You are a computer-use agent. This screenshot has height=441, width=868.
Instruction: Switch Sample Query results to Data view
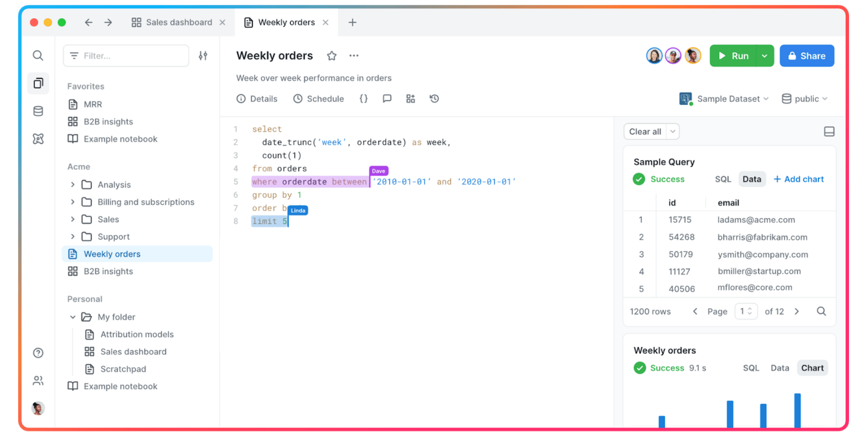[752, 179]
